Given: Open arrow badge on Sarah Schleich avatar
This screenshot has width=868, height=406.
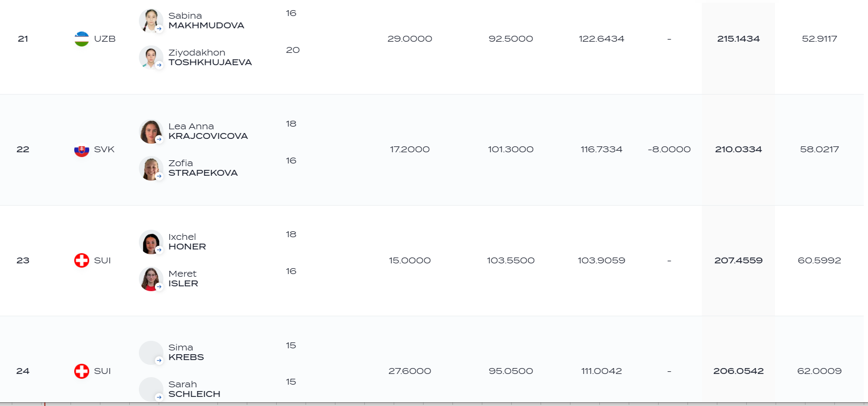Looking at the screenshot, I should click(x=159, y=397).
